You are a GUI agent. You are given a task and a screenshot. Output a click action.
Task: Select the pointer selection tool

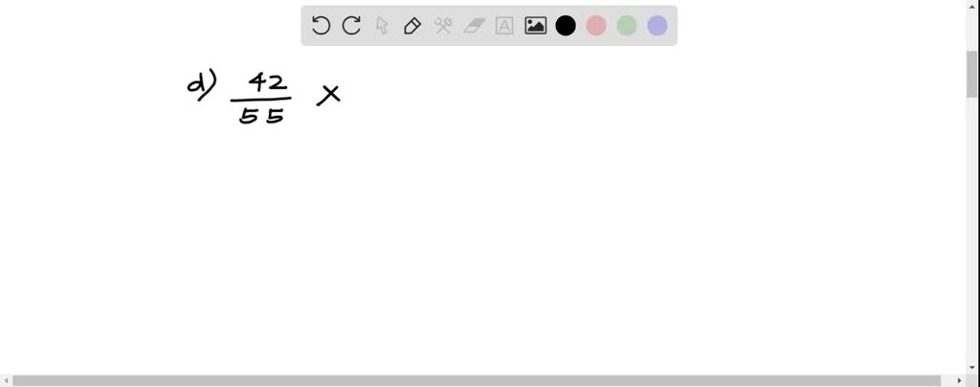click(382, 26)
